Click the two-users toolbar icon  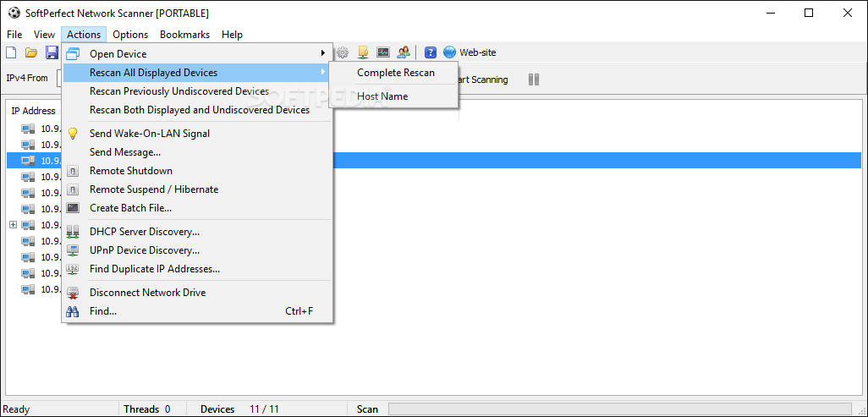[x=404, y=52]
